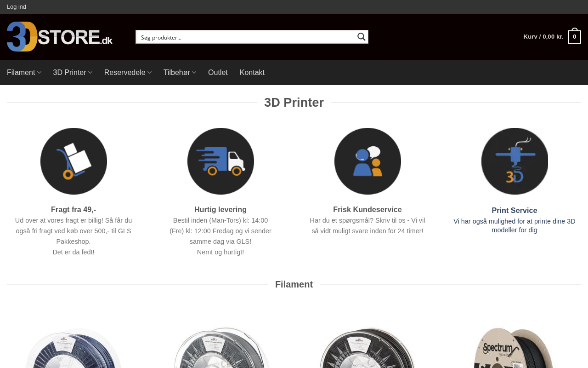Open the Spectrum cardboard spool thumbnail
The height and width of the screenshot is (368, 588).
tap(514, 347)
